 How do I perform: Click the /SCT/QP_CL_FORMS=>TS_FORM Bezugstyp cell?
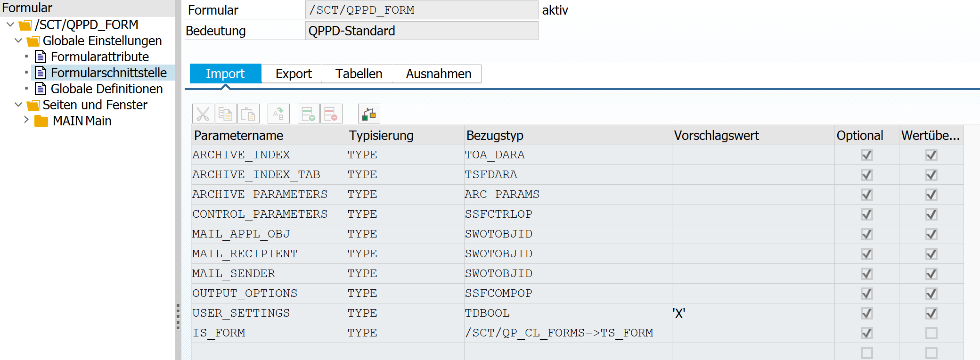click(x=568, y=333)
